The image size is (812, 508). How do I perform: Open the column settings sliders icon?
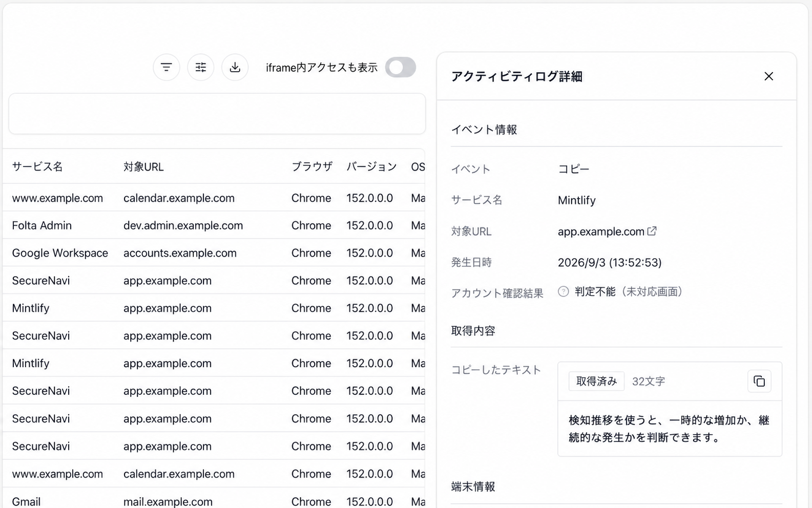(201, 67)
